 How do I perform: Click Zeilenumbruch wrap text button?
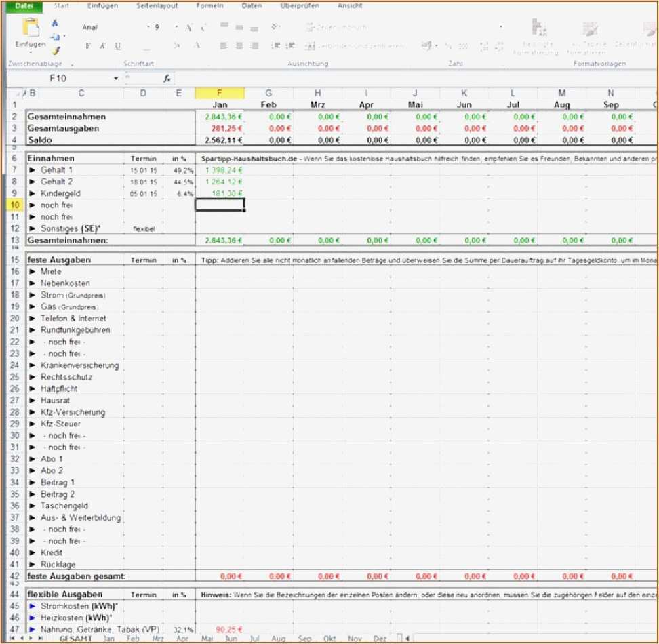(x=337, y=28)
